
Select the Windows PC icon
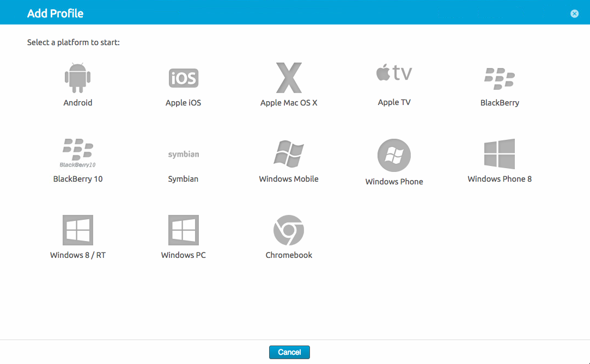pyautogui.click(x=183, y=230)
